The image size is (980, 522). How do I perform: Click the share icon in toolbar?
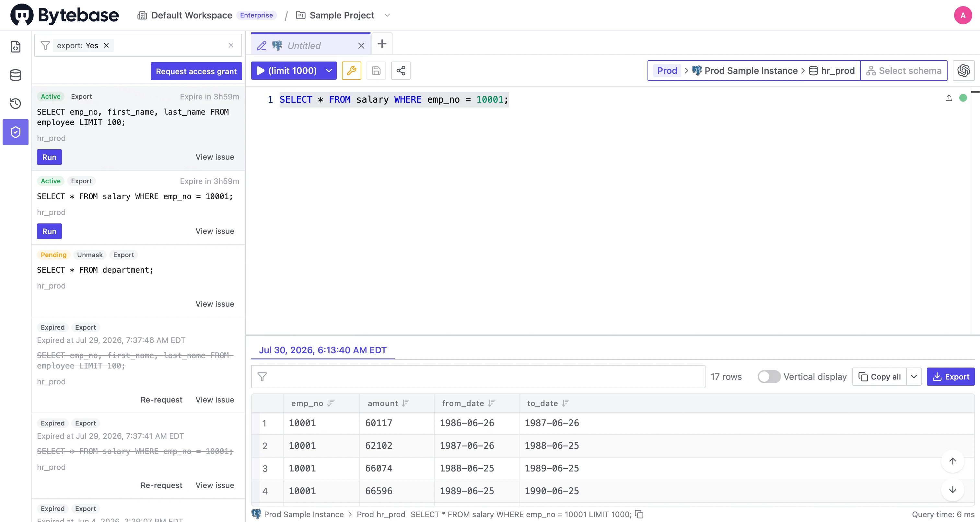point(401,70)
